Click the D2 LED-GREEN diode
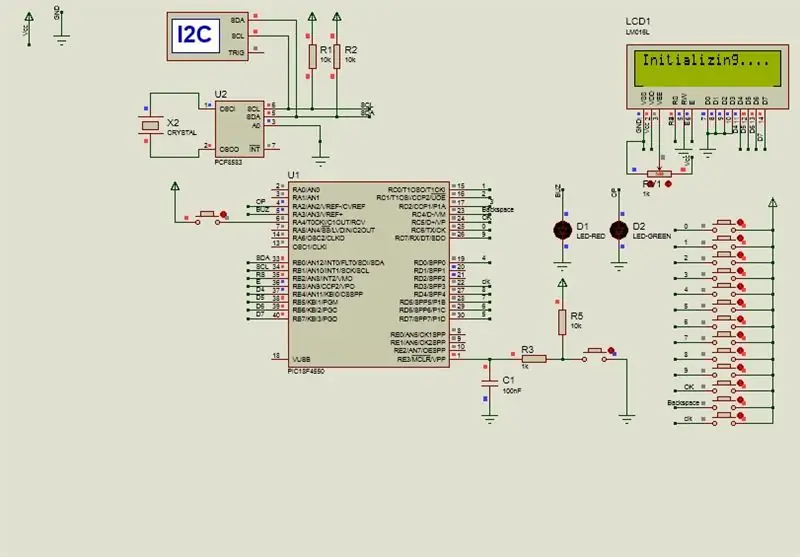The width and height of the screenshot is (800, 557). [x=619, y=231]
